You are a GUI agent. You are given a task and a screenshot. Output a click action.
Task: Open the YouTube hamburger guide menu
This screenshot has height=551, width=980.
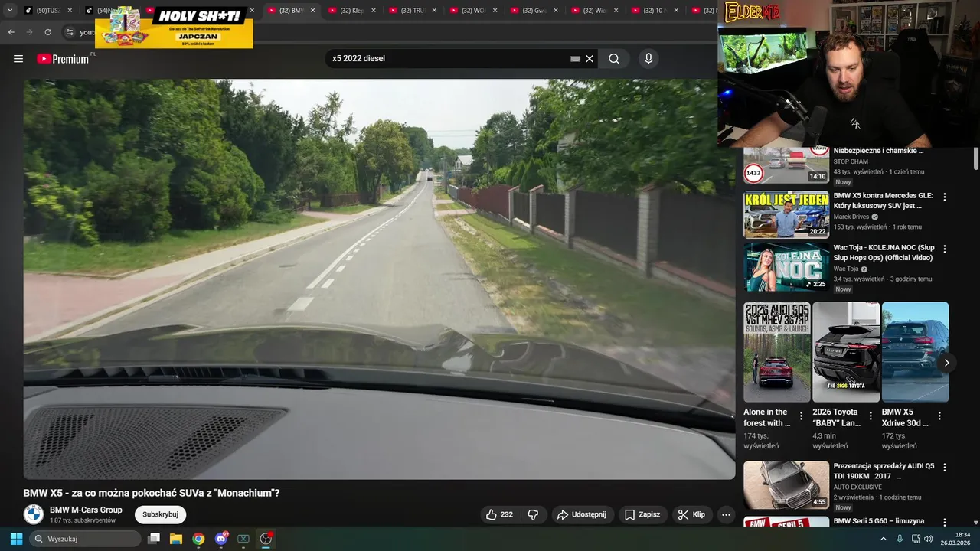(x=18, y=59)
